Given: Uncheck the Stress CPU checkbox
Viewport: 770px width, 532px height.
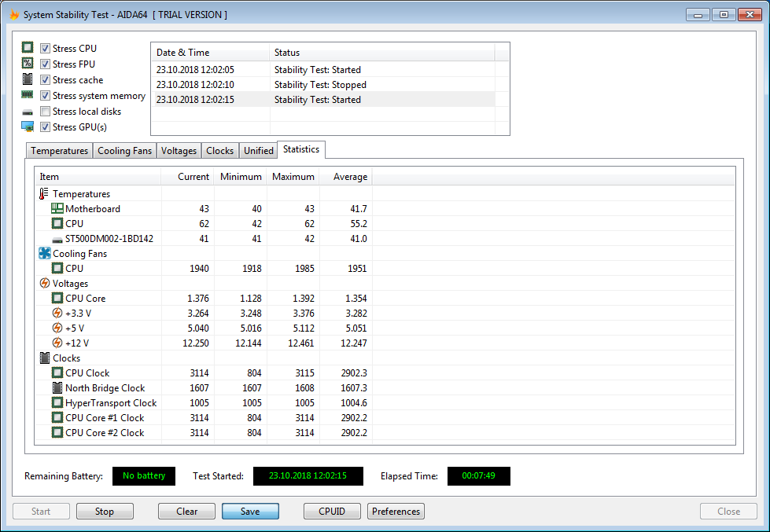Looking at the screenshot, I should (46, 49).
